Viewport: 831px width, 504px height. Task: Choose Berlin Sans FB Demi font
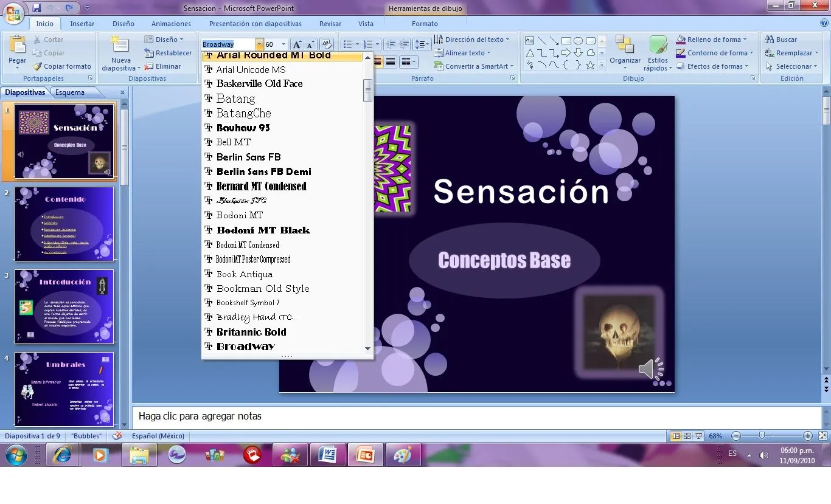point(283,171)
